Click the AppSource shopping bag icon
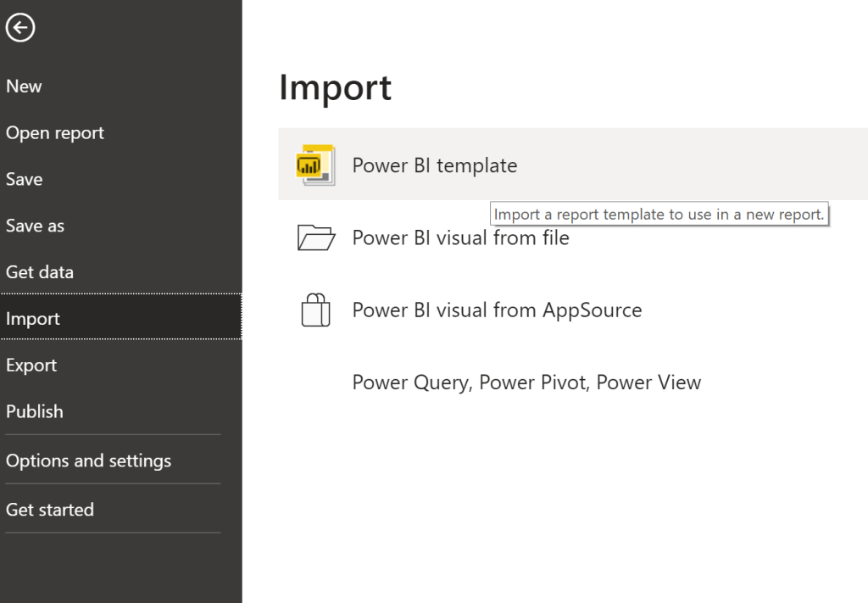The width and height of the screenshot is (868, 603). click(x=315, y=310)
